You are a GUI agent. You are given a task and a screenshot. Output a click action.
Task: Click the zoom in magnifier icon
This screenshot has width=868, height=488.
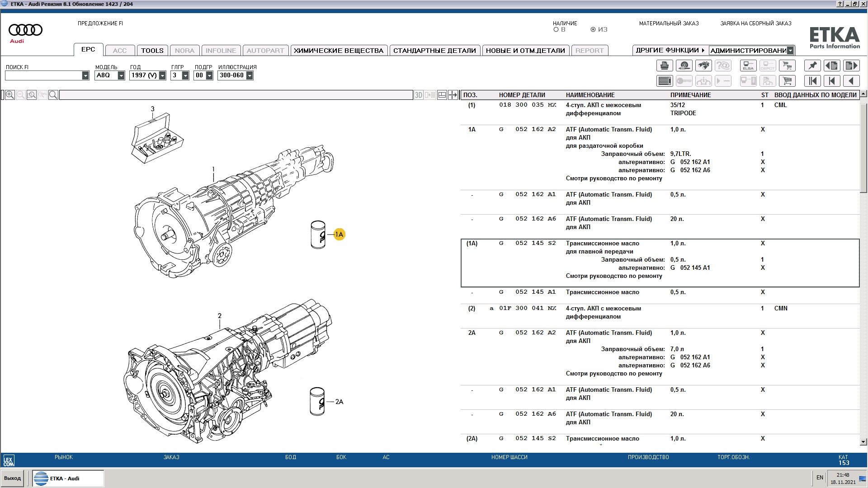(x=10, y=95)
